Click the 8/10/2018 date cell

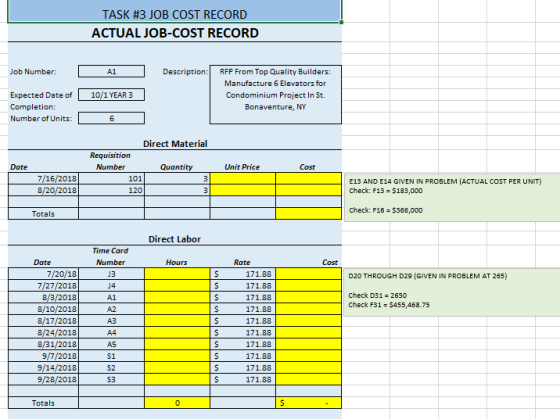pyautogui.click(x=43, y=309)
